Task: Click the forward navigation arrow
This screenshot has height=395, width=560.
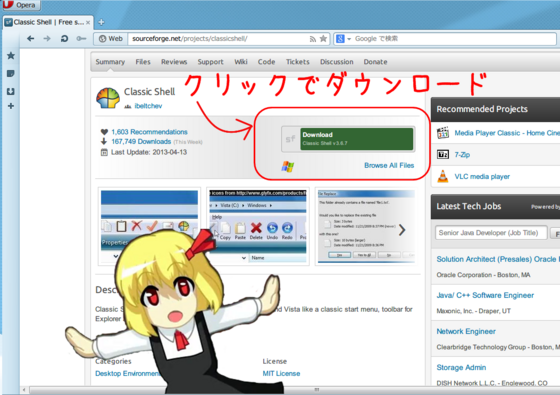Action: (47, 39)
